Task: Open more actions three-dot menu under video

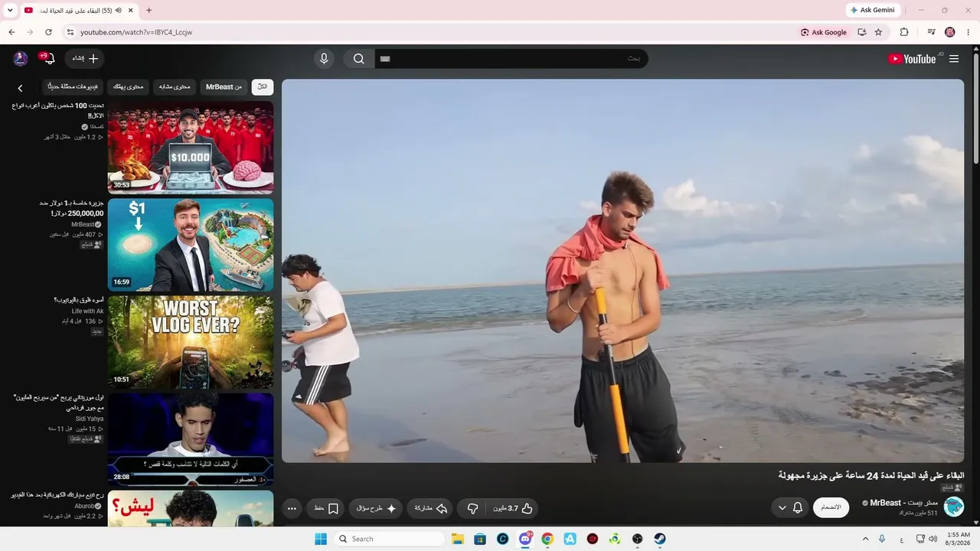Action: point(292,508)
